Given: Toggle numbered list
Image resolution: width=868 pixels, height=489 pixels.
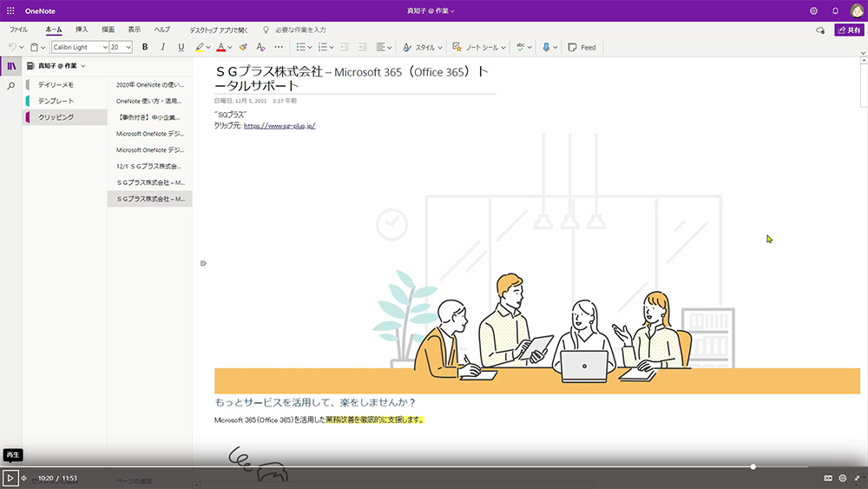Looking at the screenshot, I should (323, 47).
